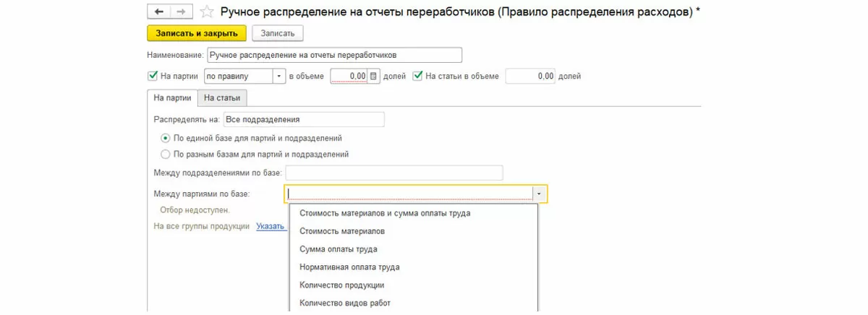Open the "На партии" tab
Image resolution: width=868 pixels, height=315 pixels.
click(x=172, y=98)
